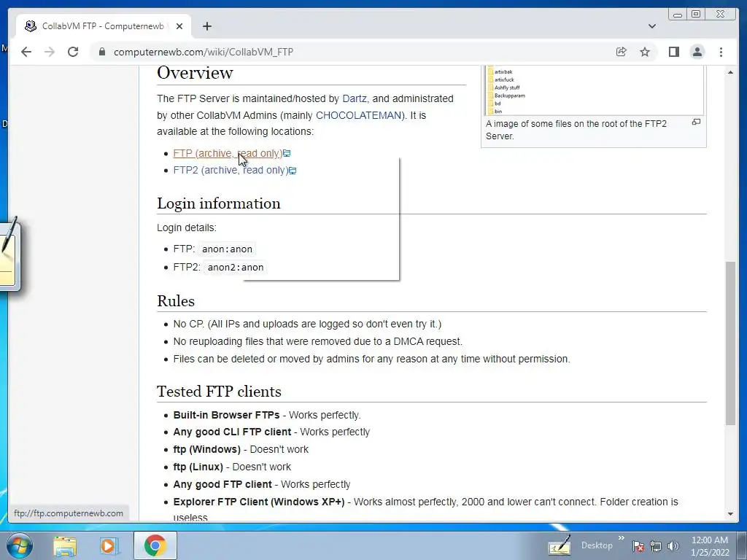Open Windows Explorer from the taskbar
747x560 pixels.
[x=65, y=545]
